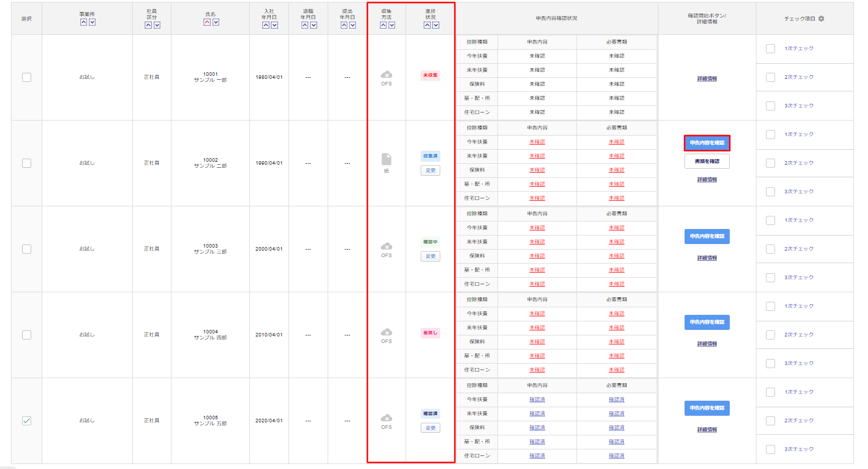Open 保険料 必要書類 未確認 link for サンプル 三郎
This screenshot has height=469, width=868.
point(617,256)
